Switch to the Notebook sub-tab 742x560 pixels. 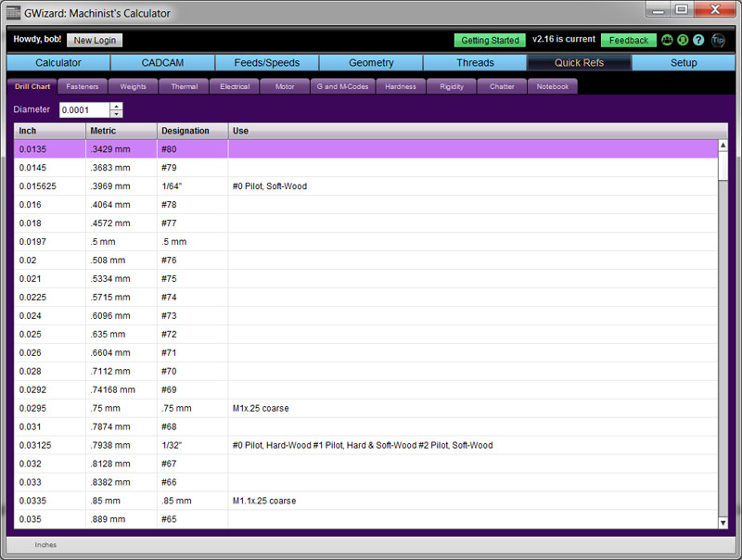click(552, 86)
